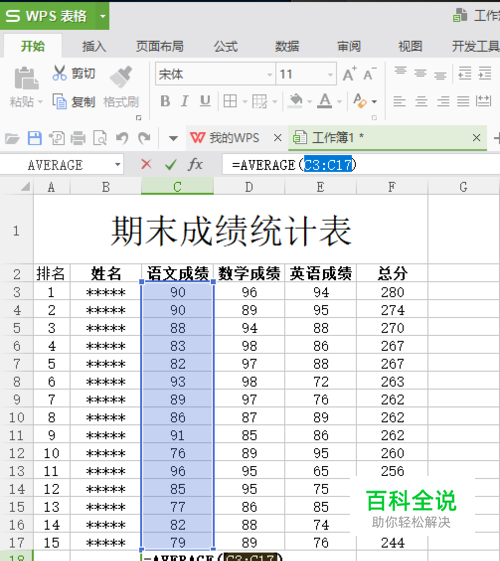The width and height of the screenshot is (500, 561).
Task: Open the 公式 ribbon tab
Action: coord(225,47)
